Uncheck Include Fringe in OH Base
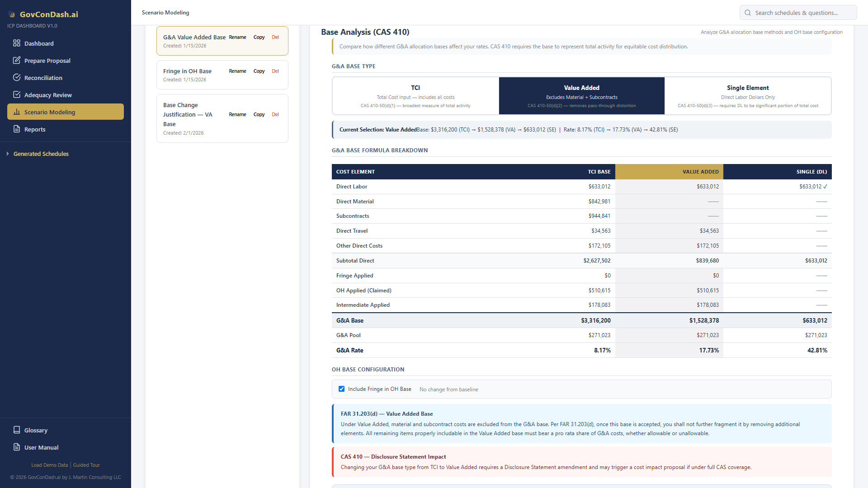 tap(342, 389)
